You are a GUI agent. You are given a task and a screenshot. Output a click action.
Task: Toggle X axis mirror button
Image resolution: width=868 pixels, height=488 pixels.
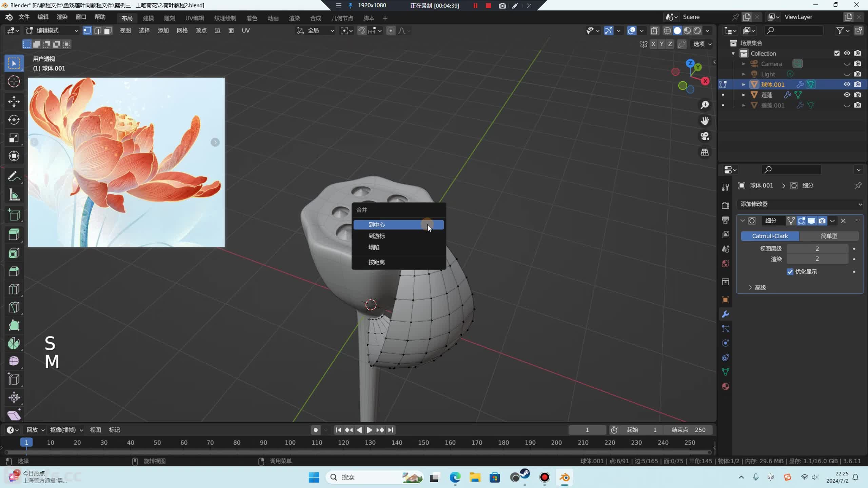coord(653,44)
